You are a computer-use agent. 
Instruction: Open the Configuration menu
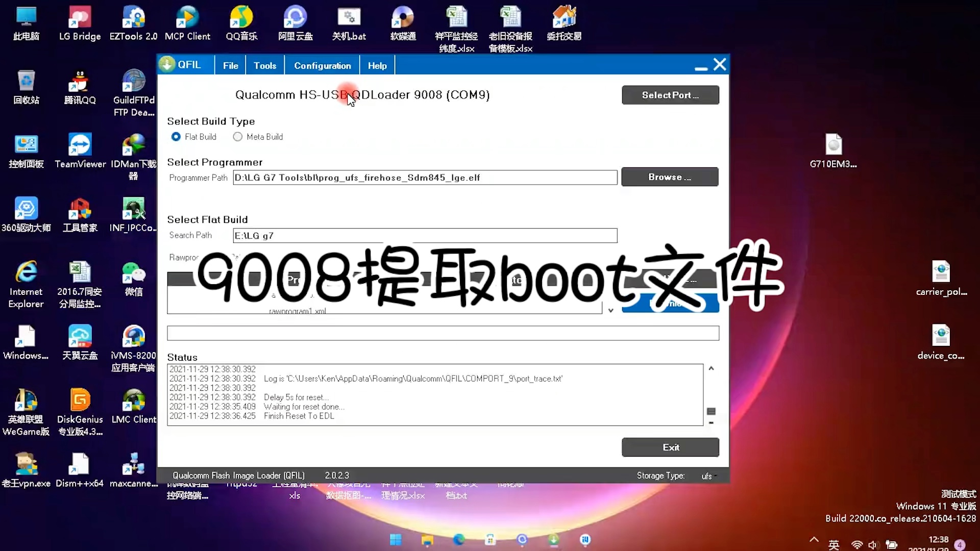[x=322, y=65]
